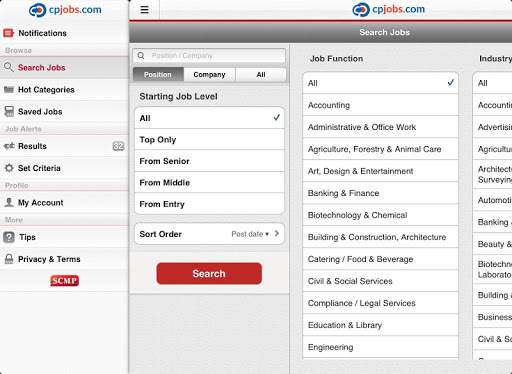This screenshot has width=512, height=374.
Task: Click the Notifications icon in sidebar
Action: pos(8,33)
